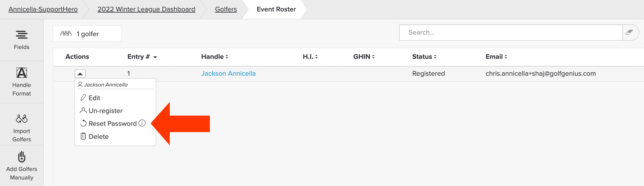This screenshot has width=644, height=186.
Task: Click the trash icon beside Delete
Action: (83, 136)
